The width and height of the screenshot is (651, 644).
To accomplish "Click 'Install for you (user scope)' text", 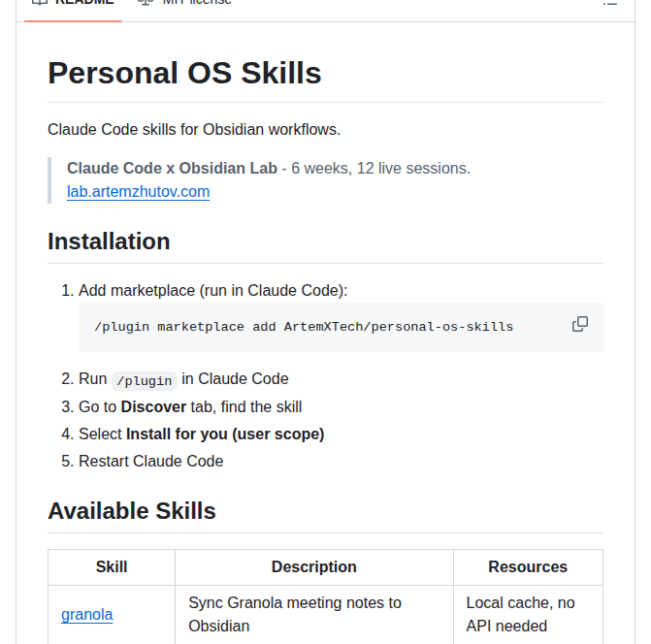I will click(225, 435).
